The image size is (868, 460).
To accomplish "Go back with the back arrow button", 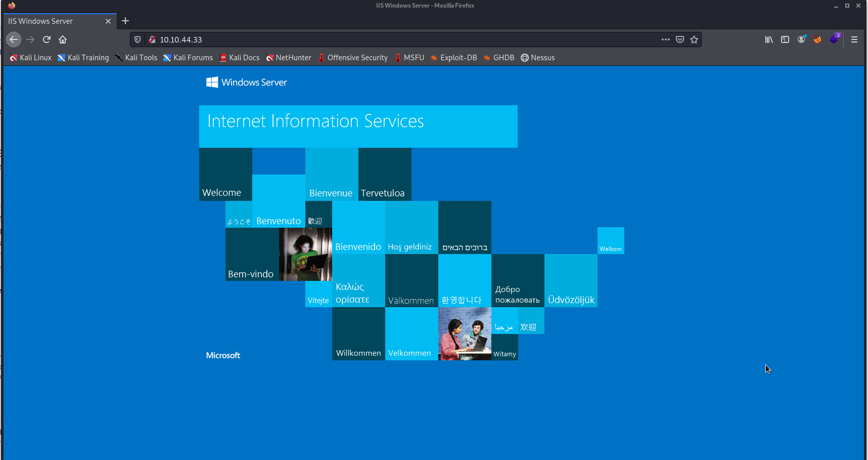I will [14, 39].
